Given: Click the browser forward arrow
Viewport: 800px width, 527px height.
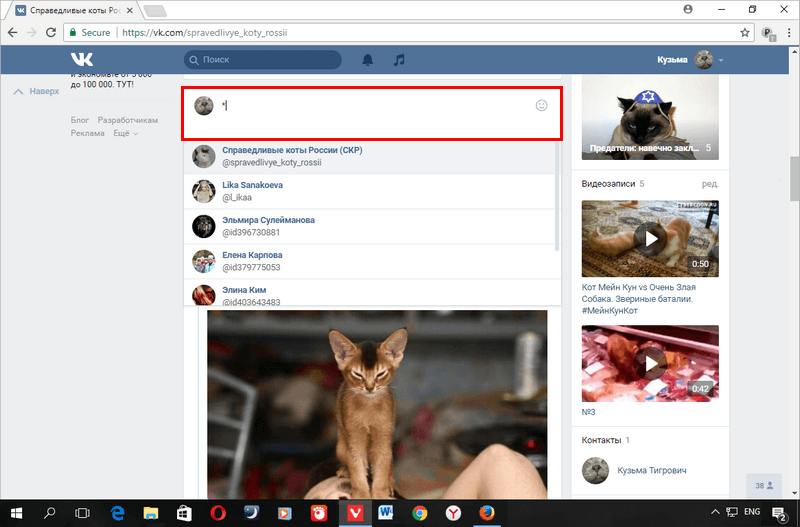Looking at the screenshot, I should pos(32,33).
